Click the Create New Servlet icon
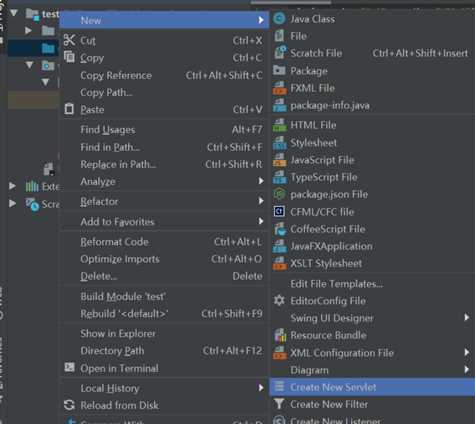The width and height of the screenshot is (475, 424). [x=279, y=387]
